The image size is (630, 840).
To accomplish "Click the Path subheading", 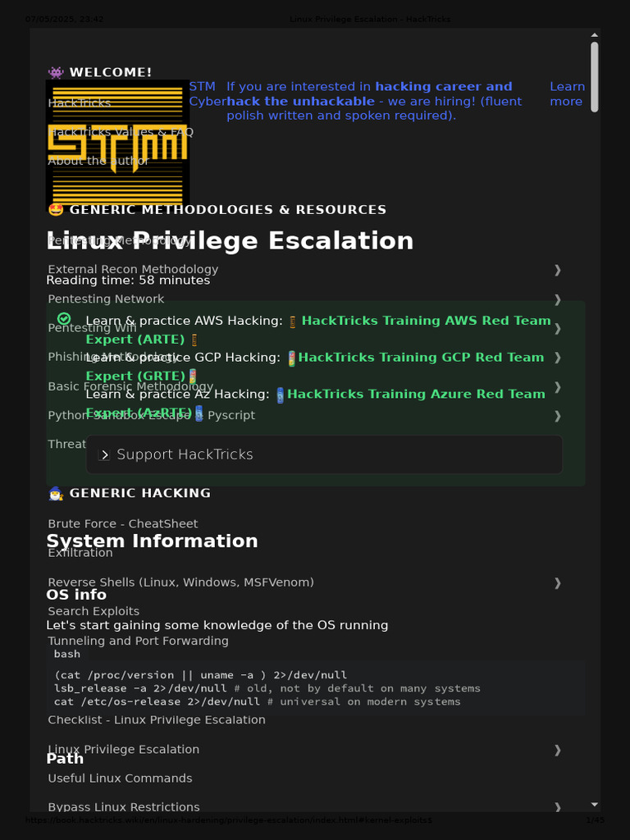I will 65,759.
